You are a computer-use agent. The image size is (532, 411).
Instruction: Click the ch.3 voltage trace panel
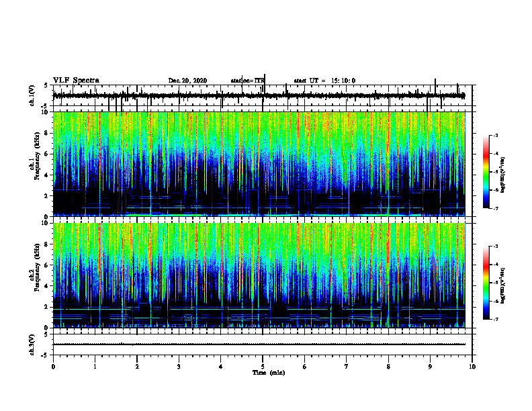[263, 345]
